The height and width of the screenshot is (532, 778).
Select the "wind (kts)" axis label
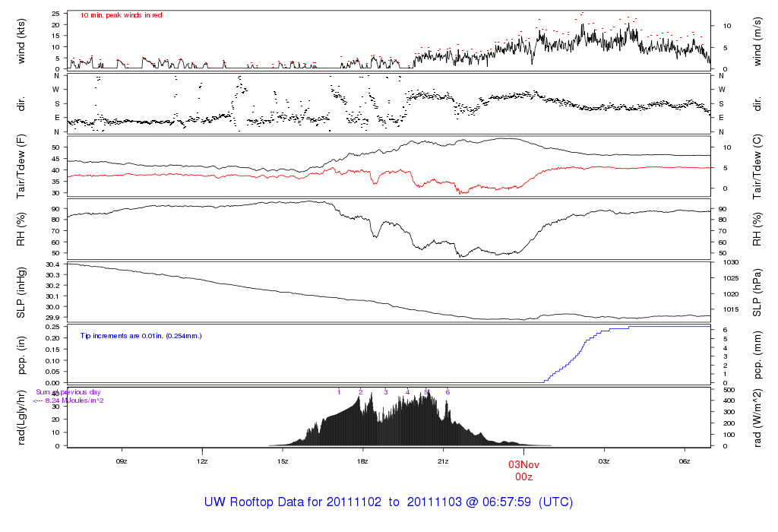pyautogui.click(x=21, y=41)
